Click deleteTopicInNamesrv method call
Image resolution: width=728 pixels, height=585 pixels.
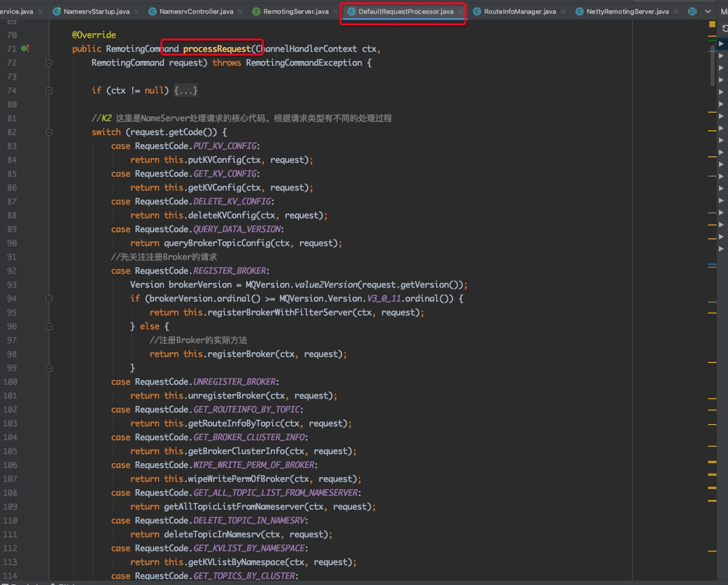[x=212, y=534]
